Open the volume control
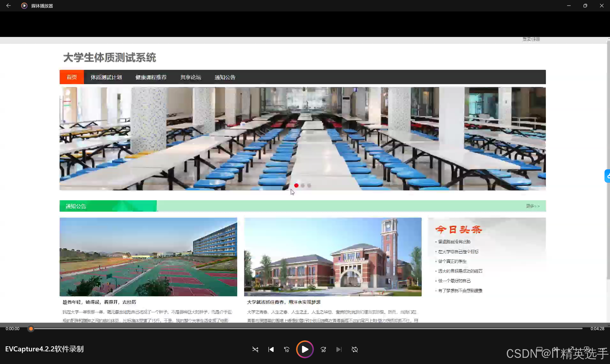 click(555, 349)
